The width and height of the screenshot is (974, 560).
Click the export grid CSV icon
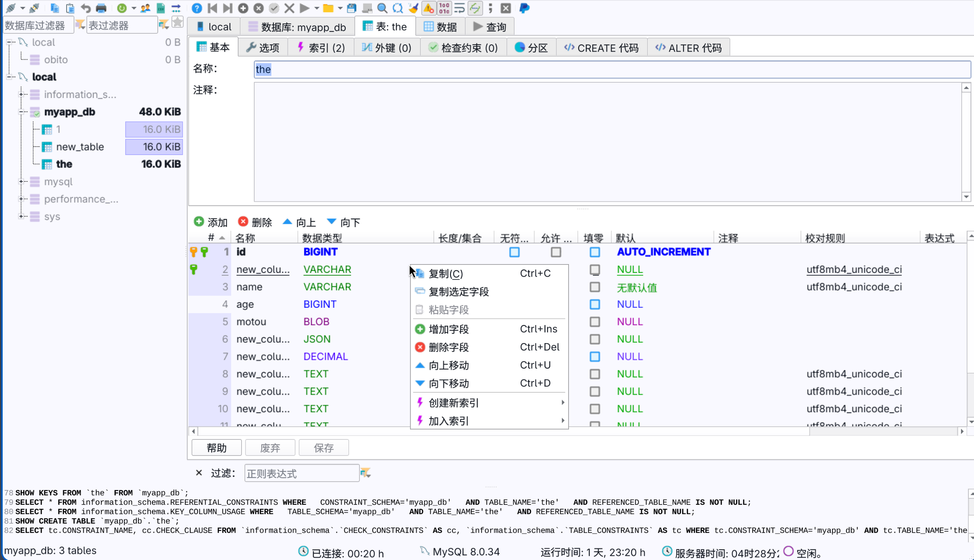tap(160, 8)
